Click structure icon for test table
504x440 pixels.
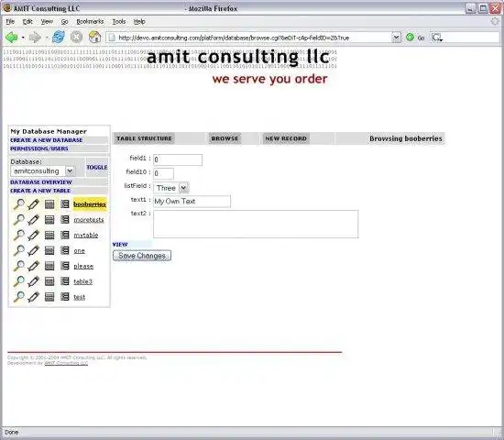[x=65, y=297]
